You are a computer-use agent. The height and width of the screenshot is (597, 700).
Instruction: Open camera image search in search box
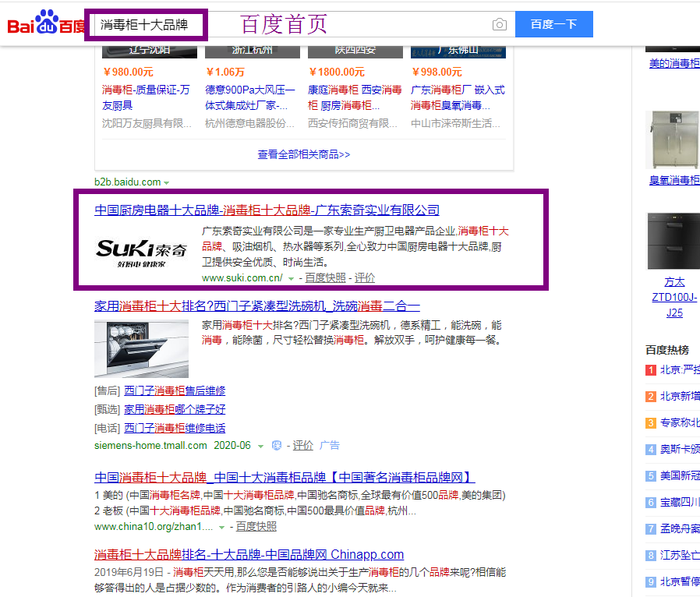coord(499,25)
